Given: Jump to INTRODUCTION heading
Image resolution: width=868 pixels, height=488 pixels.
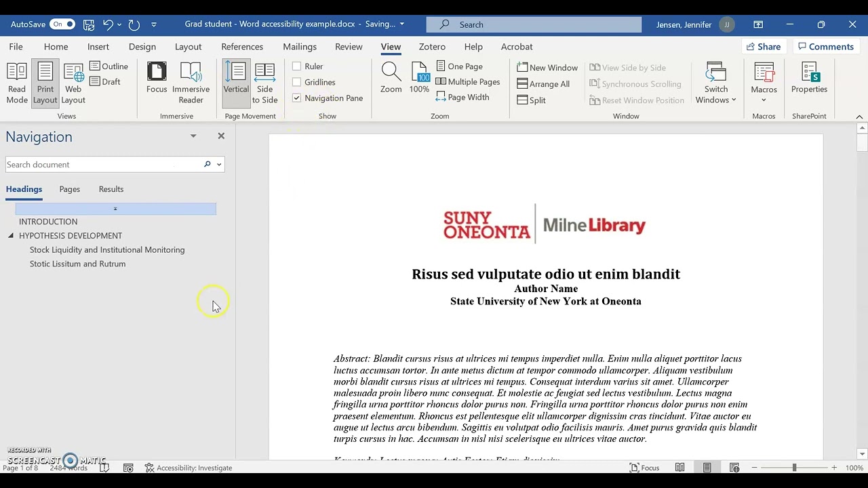Looking at the screenshot, I should 48,222.
